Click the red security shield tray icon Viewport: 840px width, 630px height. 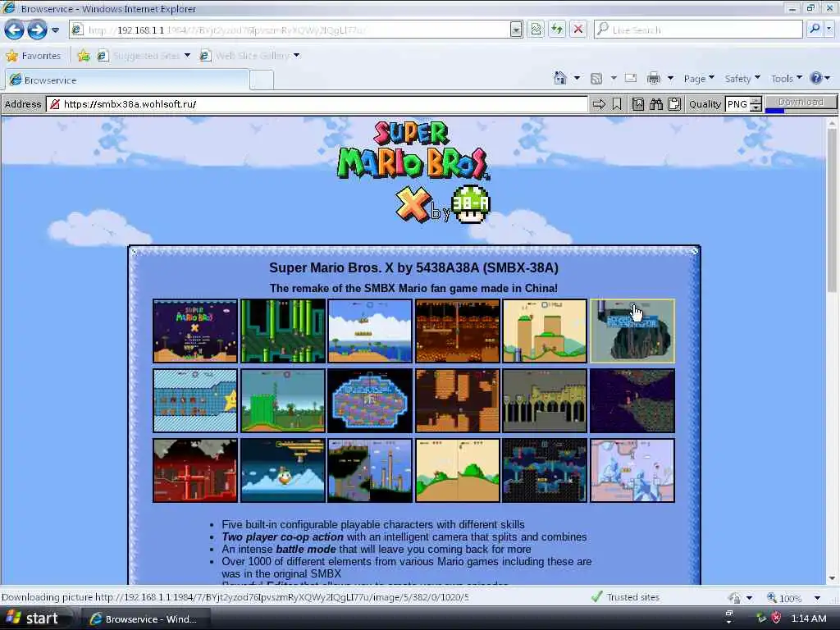tap(776, 619)
